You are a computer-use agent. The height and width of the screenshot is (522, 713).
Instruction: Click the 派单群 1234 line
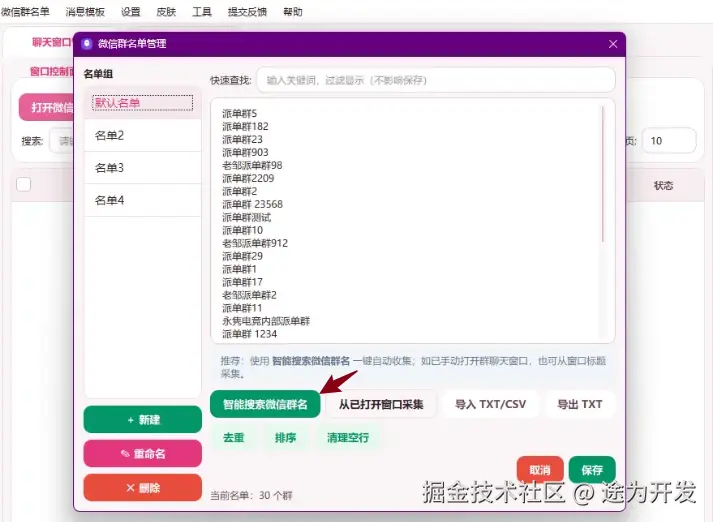(250, 334)
